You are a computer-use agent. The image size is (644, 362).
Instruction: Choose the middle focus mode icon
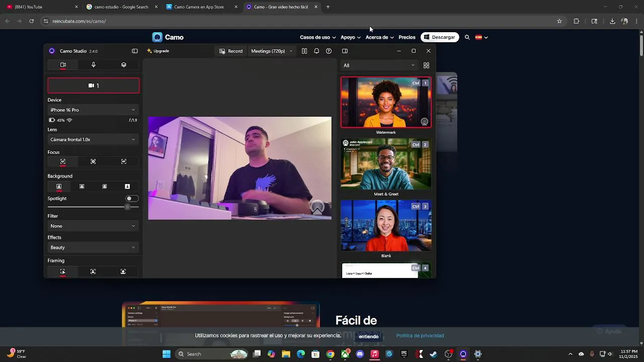93,161
